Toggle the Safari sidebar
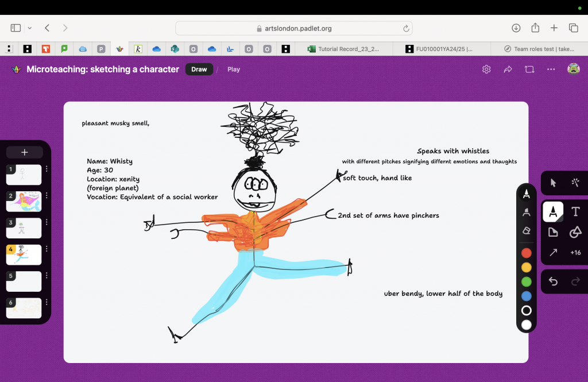588x382 pixels. (16, 28)
